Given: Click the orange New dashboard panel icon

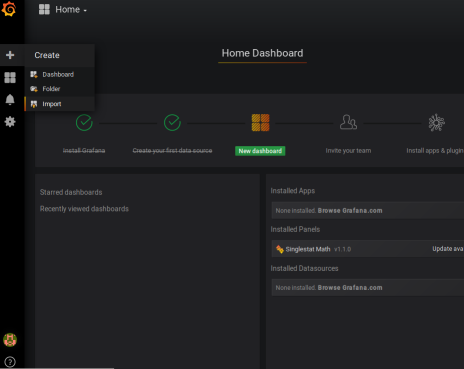Looking at the screenshot, I should [260, 123].
